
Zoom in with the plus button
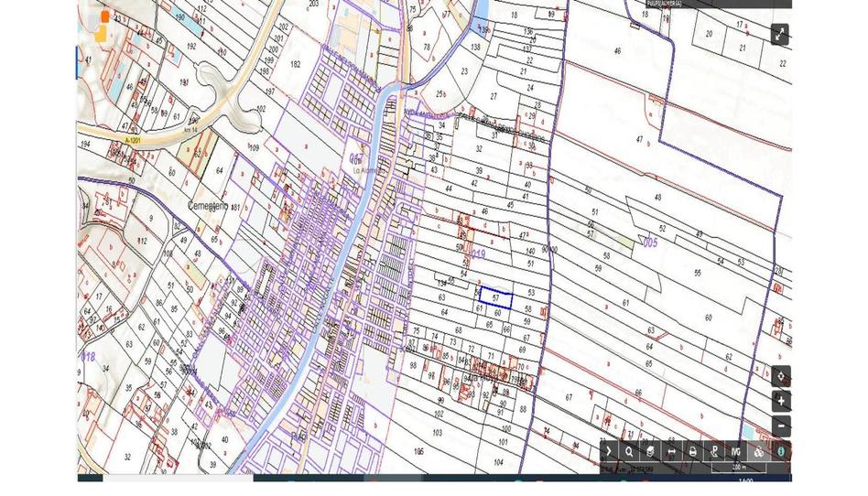(780, 401)
